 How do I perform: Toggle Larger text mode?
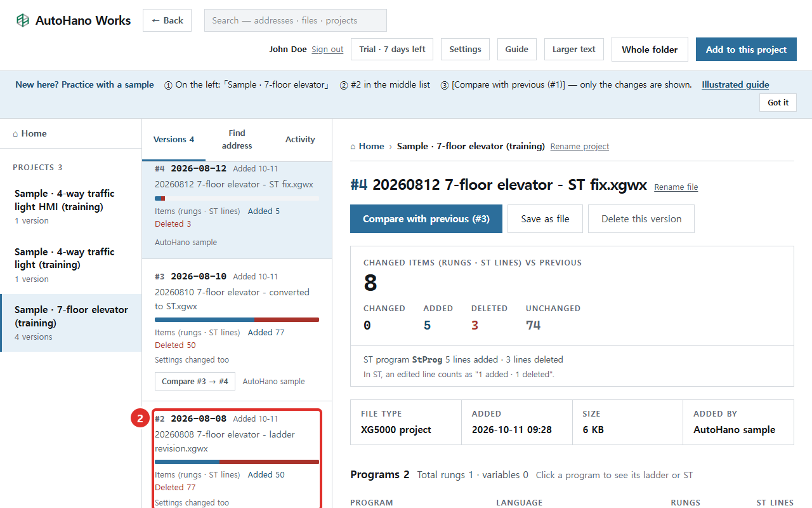pos(574,50)
